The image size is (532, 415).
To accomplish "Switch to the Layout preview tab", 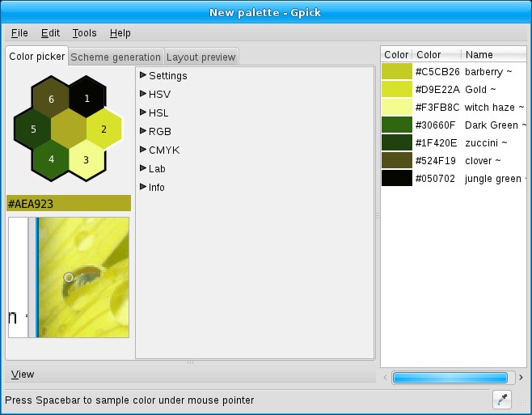I will pos(201,57).
